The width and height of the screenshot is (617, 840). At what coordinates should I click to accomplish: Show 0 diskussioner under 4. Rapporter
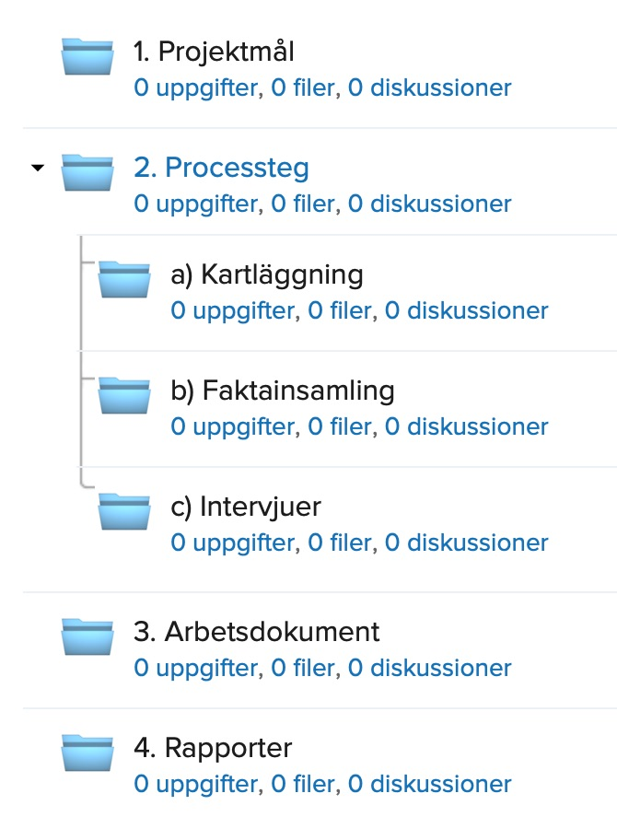tap(429, 785)
